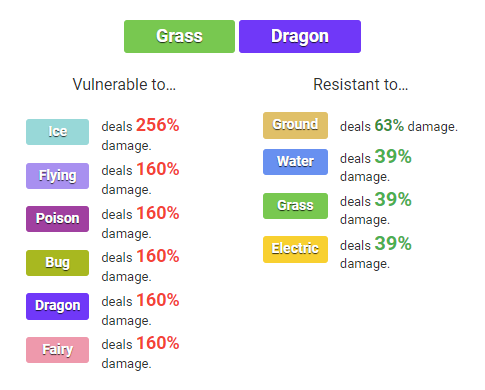This screenshot has height=390, width=485.
Task: Click the Dragon badge under vulnerabilities
Action: click(58, 306)
